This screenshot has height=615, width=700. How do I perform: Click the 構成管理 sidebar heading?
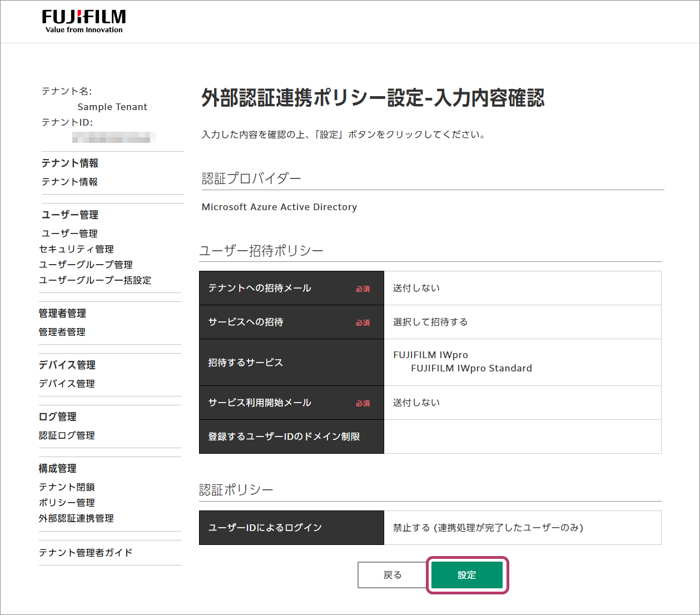coord(58,468)
